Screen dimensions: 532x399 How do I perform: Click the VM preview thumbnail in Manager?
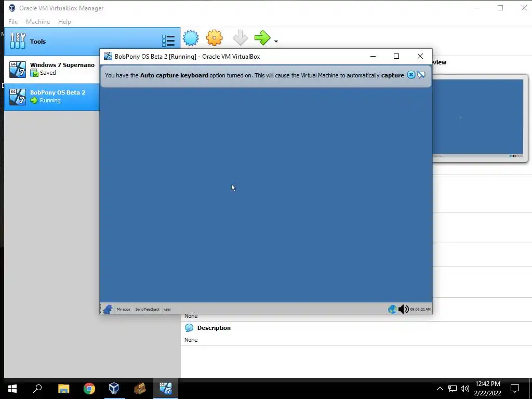click(x=478, y=118)
